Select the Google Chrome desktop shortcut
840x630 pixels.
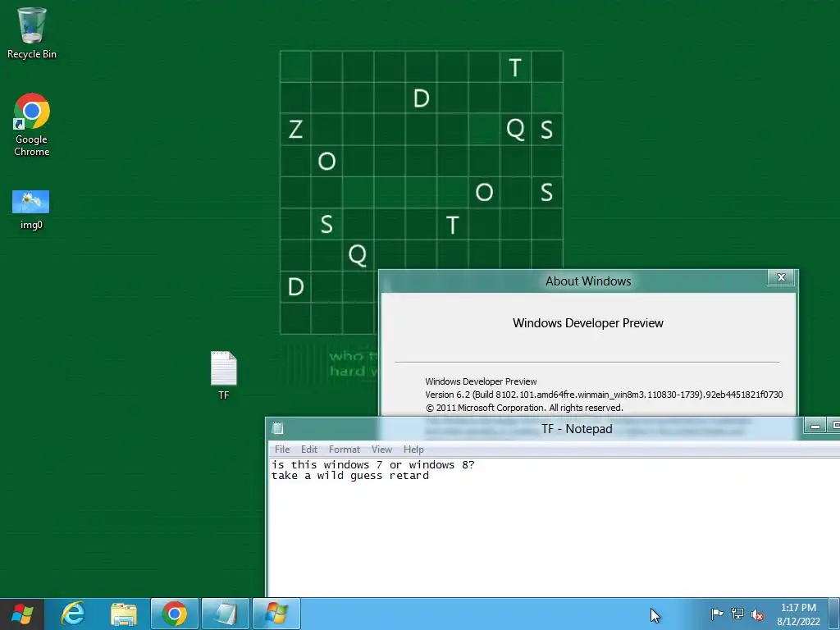pyautogui.click(x=32, y=125)
